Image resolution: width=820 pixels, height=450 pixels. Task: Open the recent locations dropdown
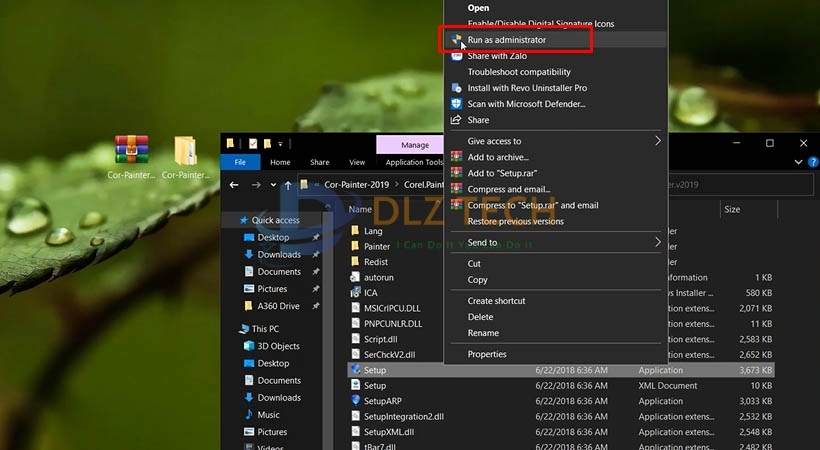coord(273,185)
